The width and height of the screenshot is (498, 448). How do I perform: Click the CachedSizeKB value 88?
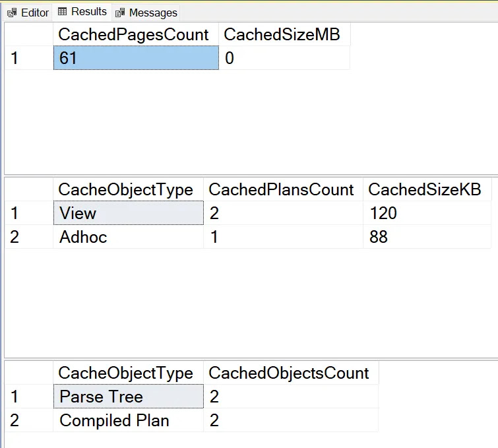pos(427,237)
